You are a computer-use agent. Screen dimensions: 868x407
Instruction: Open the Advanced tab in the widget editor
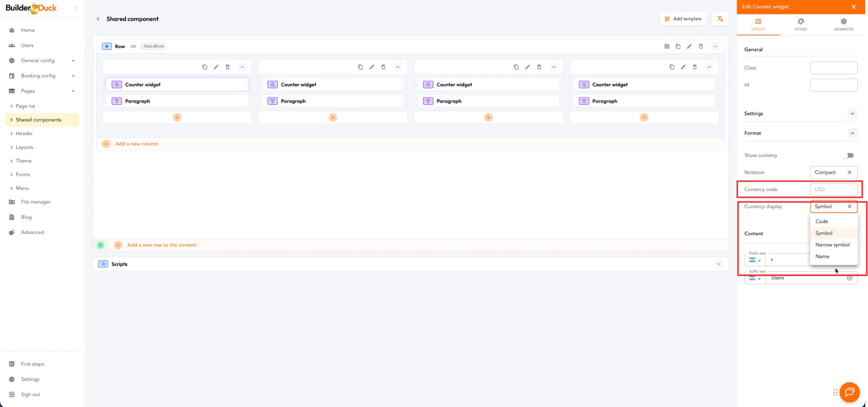coord(844,24)
